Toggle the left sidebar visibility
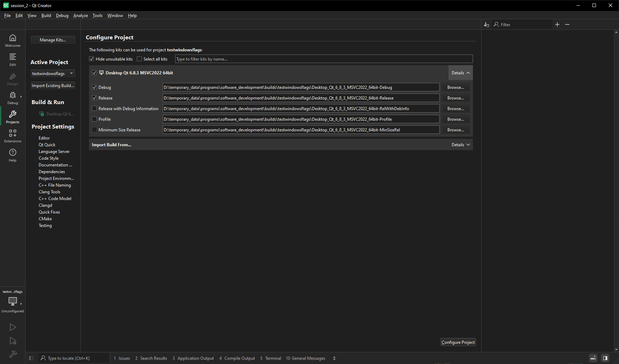Screen dimensions: 619x364 click(31, 358)
